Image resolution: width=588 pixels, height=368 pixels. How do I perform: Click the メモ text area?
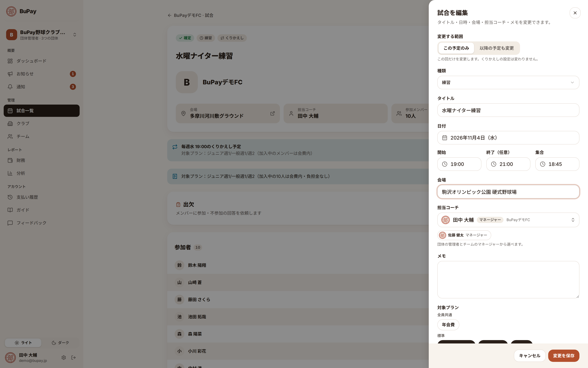[x=508, y=280]
